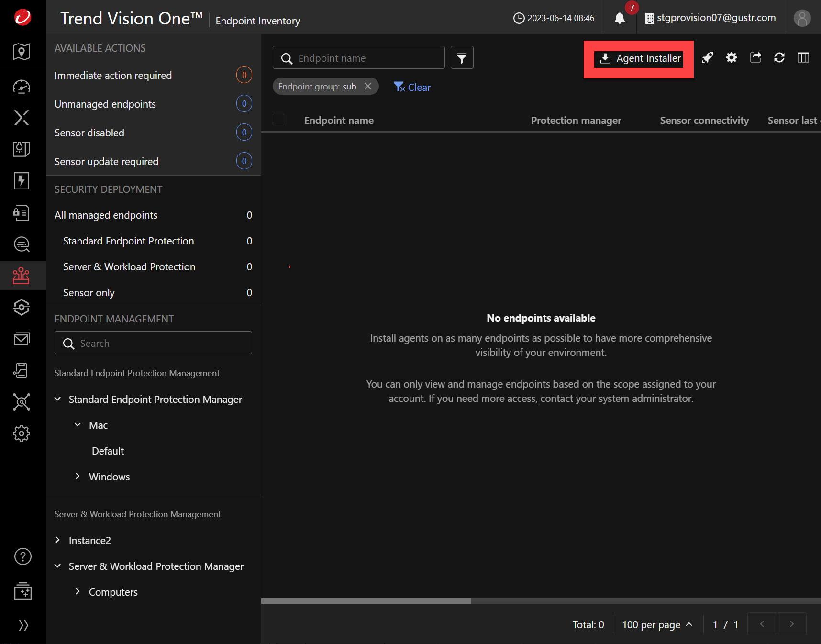
Task: Expand the Instance2 node
Action: click(x=58, y=540)
